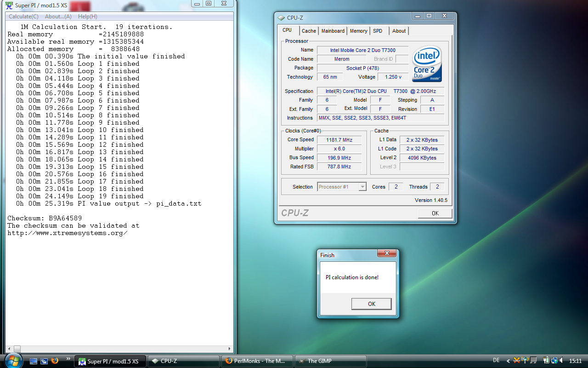Screen dimensions: 588x368
Task: Expand the hidden quick launch items chevron
Action: pyautogui.click(x=68, y=359)
